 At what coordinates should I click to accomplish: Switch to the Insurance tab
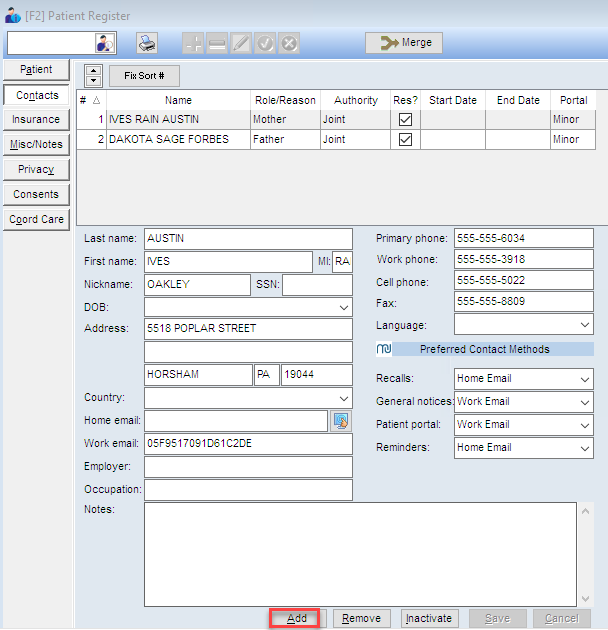click(x=36, y=120)
